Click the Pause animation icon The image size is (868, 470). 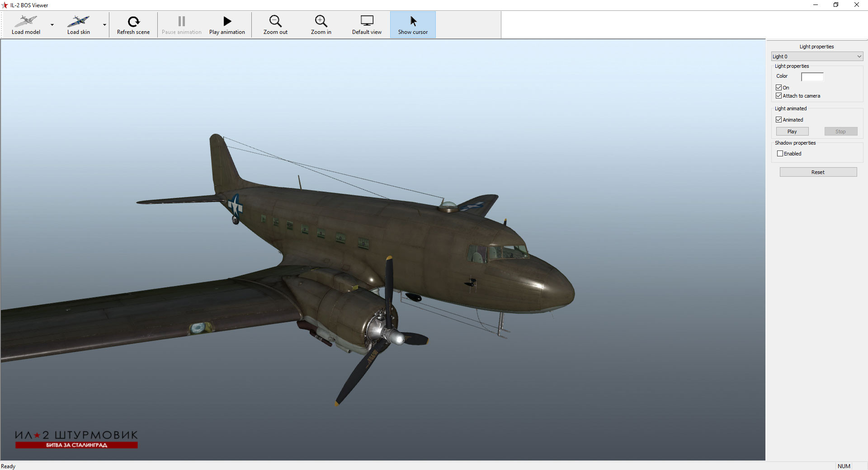[182, 21]
